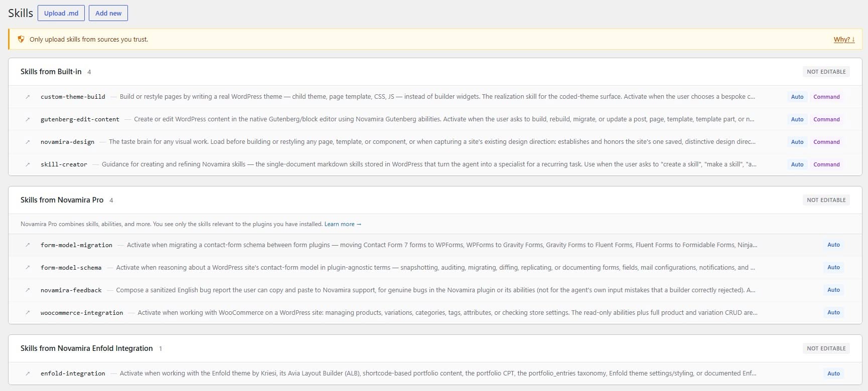Click the form-model-schema description text
Image resolution: width=868 pixels, height=391 pixels.
pos(436,268)
